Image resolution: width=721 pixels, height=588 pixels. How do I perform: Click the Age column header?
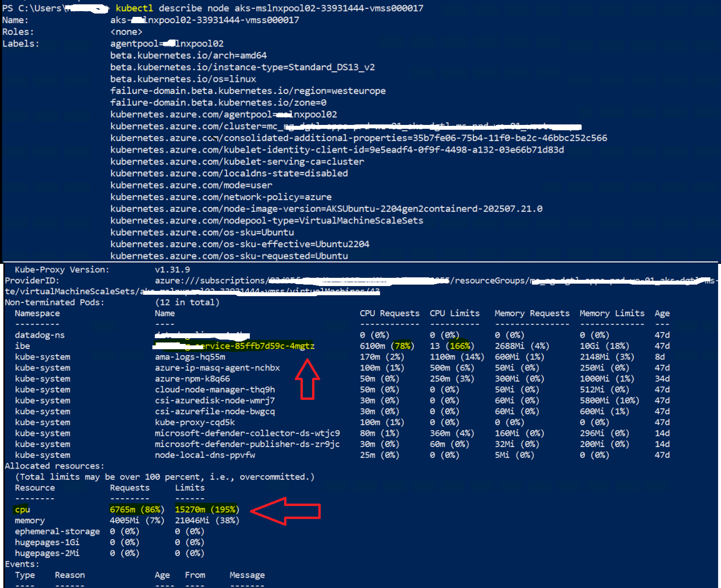click(x=662, y=313)
